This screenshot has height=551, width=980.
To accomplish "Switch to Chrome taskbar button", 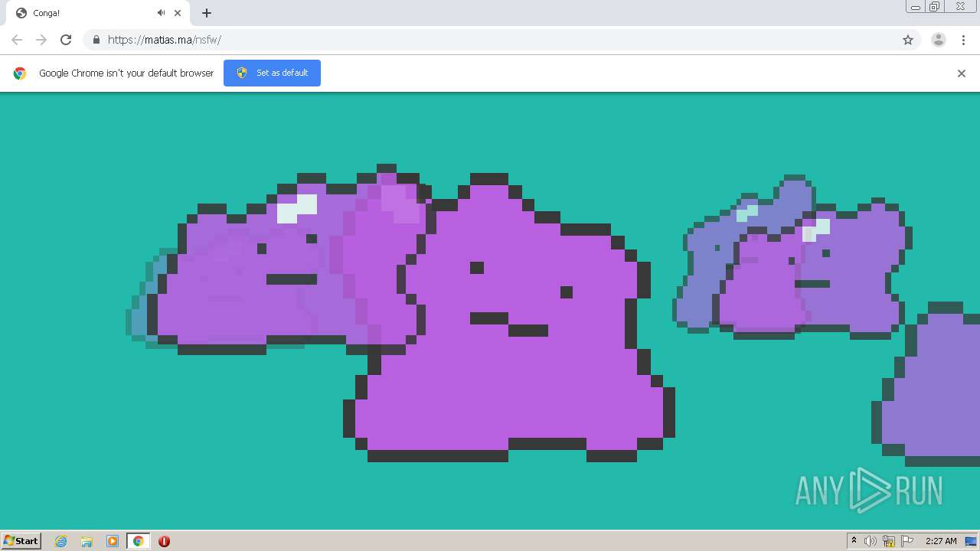I will (x=138, y=541).
